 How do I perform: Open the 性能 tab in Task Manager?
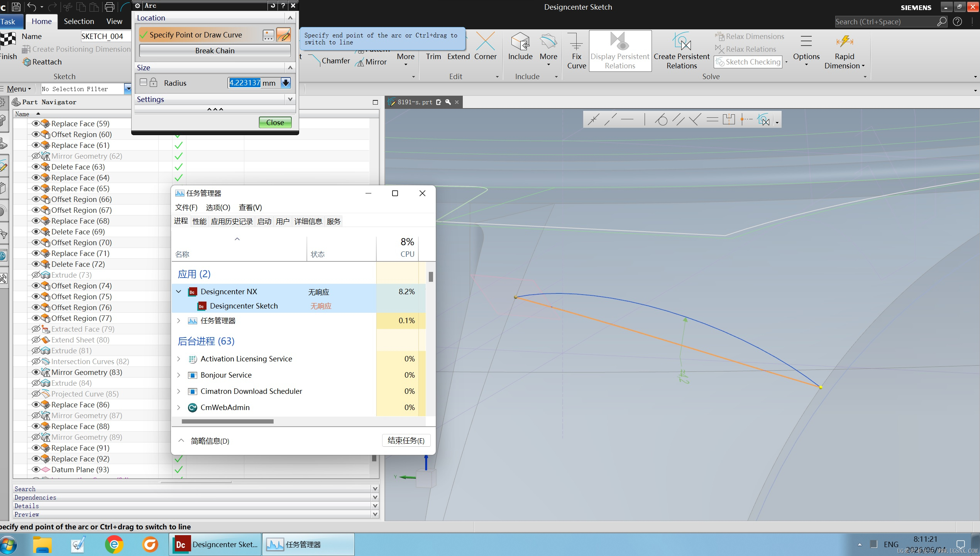(200, 221)
